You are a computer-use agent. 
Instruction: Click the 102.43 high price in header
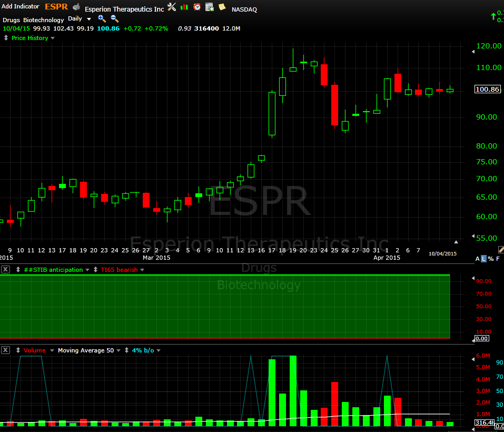pos(64,28)
